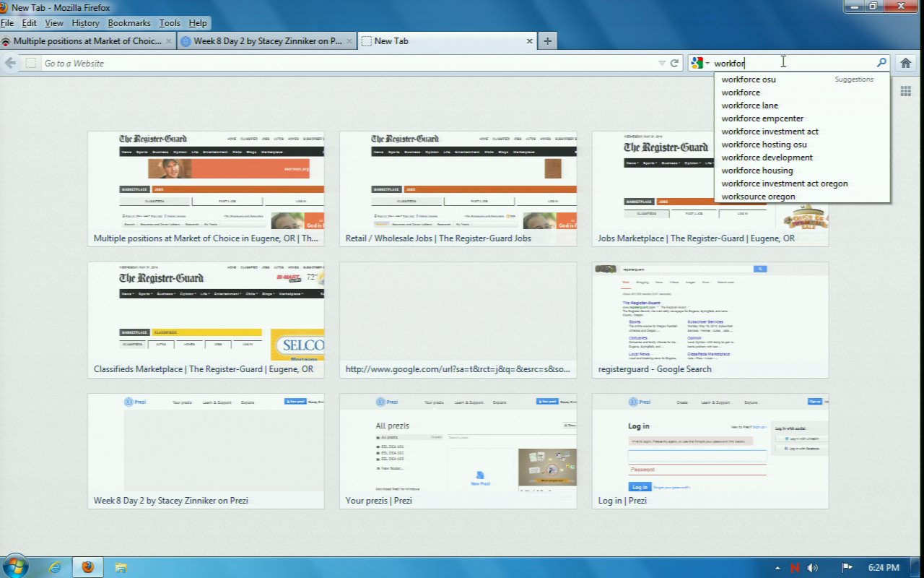Click the Back arrow button
The image size is (924, 578).
coord(10,63)
